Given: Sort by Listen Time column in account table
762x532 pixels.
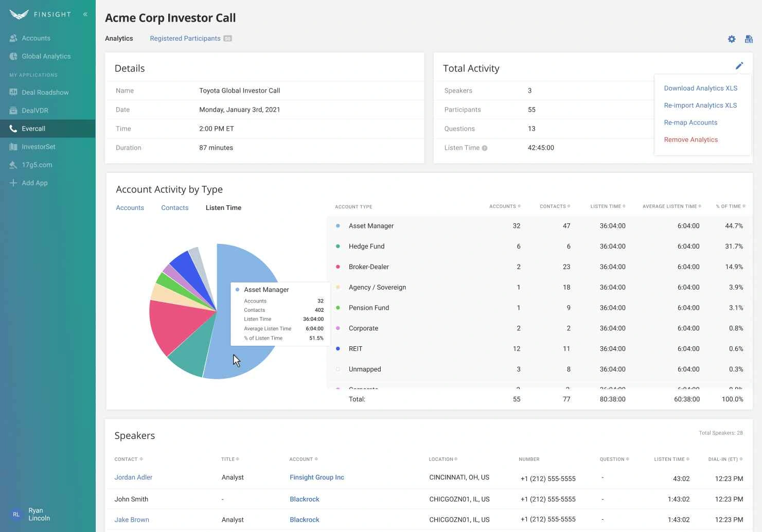Looking at the screenshot, I should 608,206.
